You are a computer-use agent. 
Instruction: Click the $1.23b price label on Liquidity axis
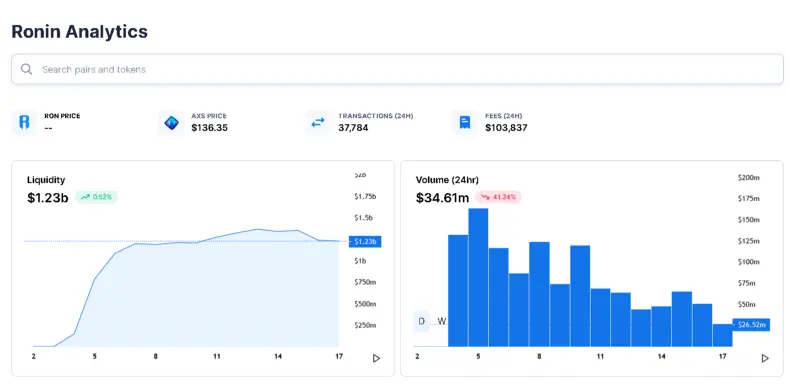point(365,242)
